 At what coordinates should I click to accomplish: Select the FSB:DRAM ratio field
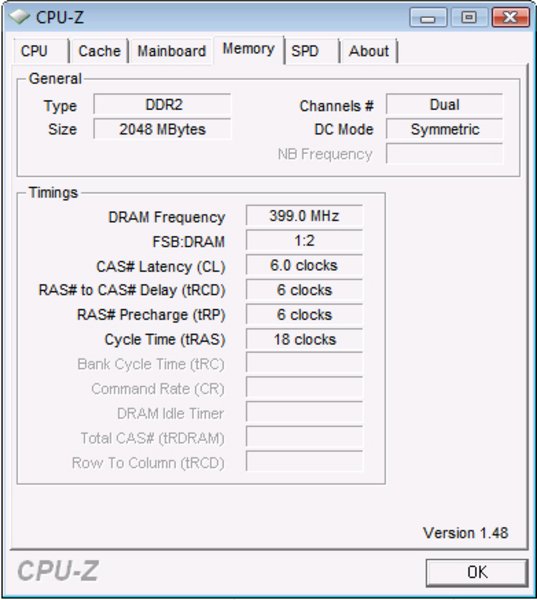(304, 241)
